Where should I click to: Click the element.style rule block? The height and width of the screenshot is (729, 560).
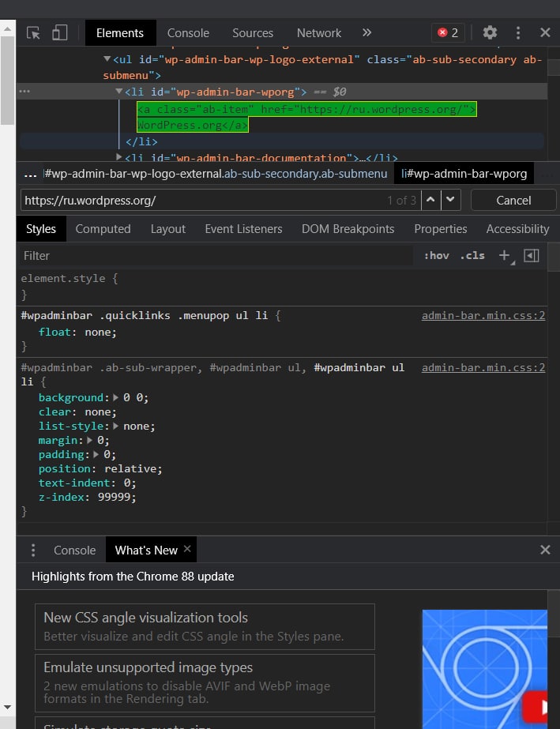pos(281,286)
